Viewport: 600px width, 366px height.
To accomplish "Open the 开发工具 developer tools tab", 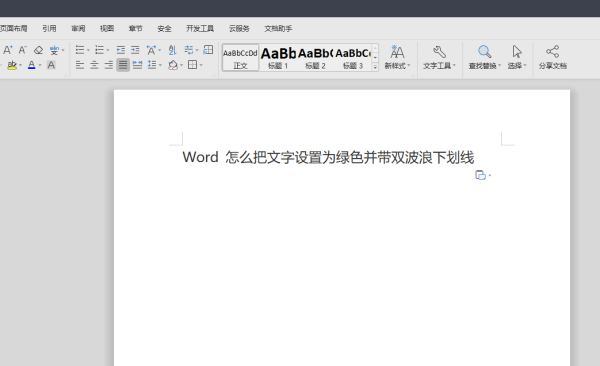I will pyautogui.click(x=200, y=28).
